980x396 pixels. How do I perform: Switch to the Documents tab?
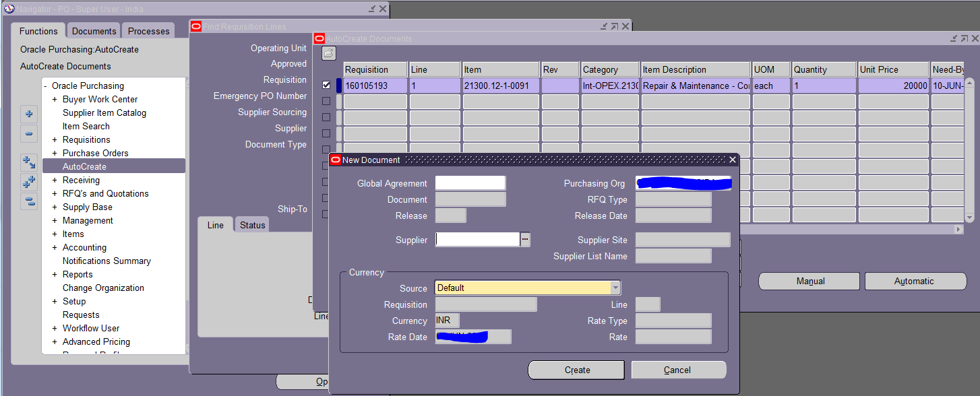(x=93, y=30)
